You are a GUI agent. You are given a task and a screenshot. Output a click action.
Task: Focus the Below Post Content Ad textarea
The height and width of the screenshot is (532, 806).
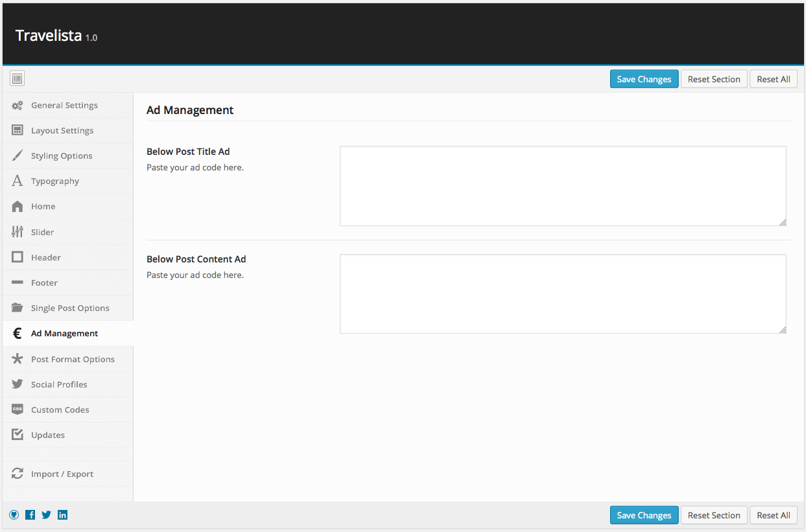click(x=563, y=294)
